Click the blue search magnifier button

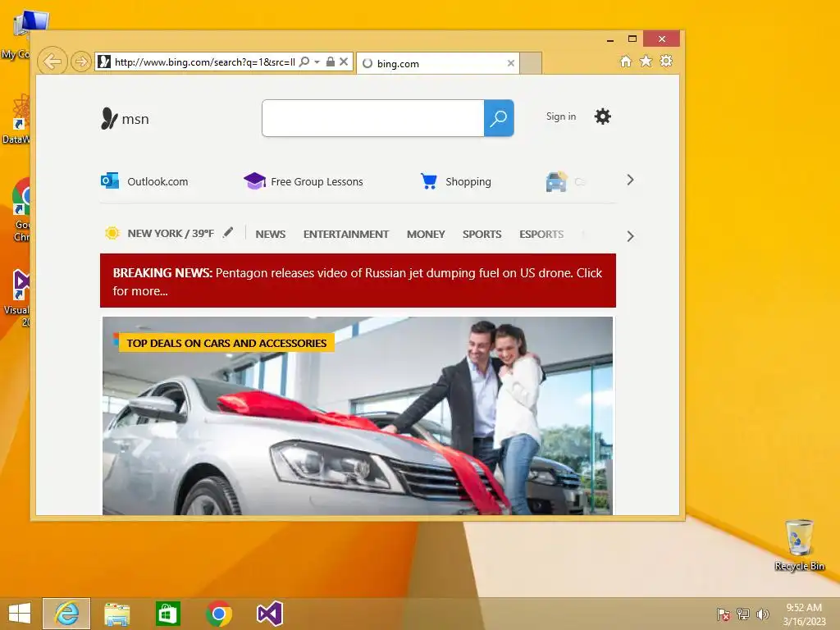click(499, 118)
